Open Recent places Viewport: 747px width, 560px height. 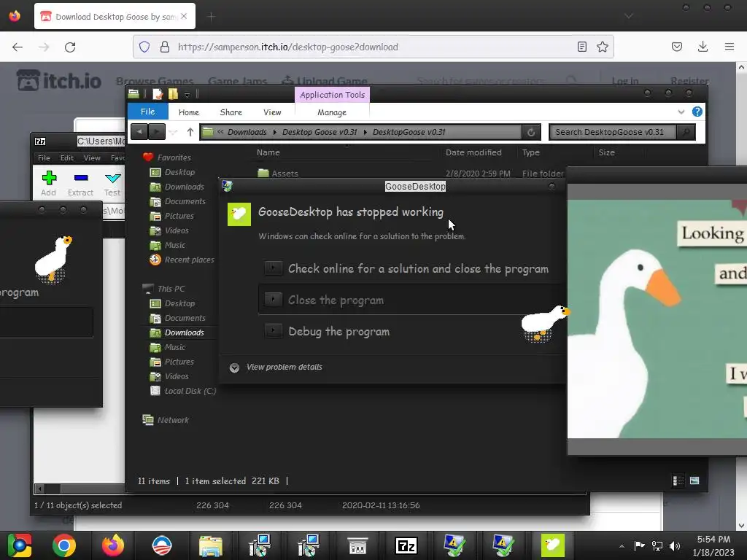click(x=182, y=260)
